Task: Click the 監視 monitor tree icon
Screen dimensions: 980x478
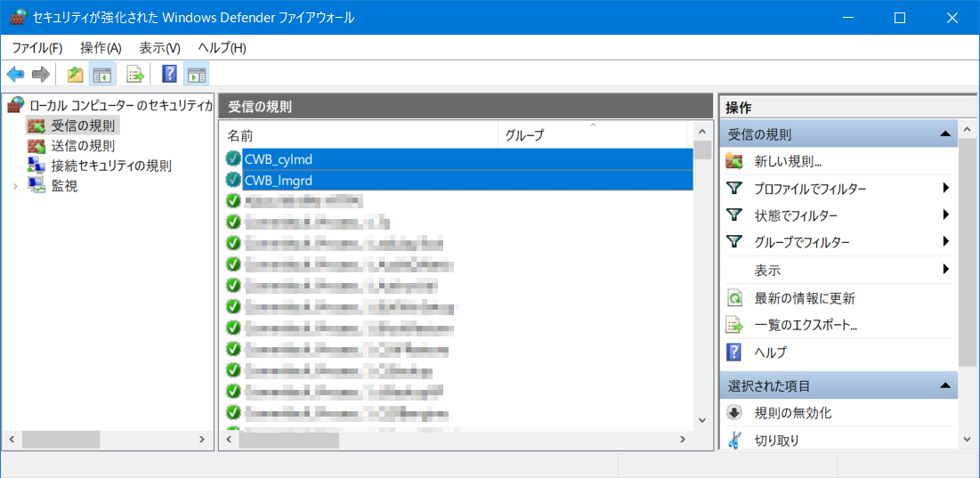Action: [x=36, y=185]
